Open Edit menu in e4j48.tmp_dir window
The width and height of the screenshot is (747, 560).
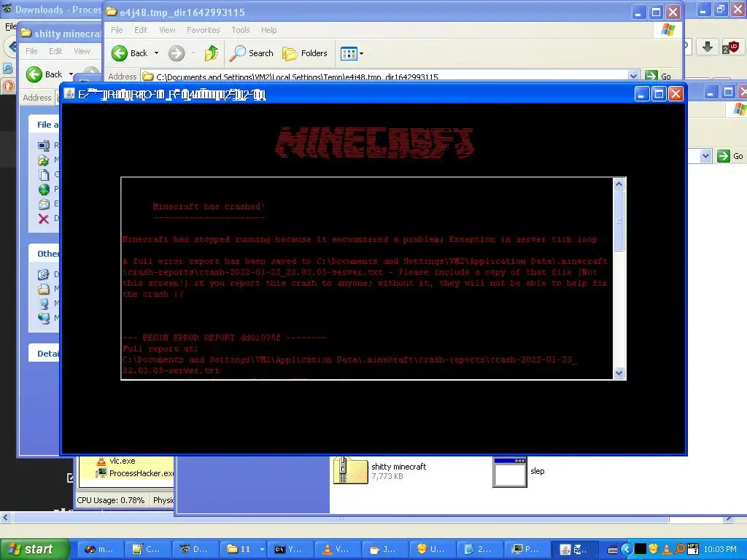pyautogui.click(x=141, y=30)
